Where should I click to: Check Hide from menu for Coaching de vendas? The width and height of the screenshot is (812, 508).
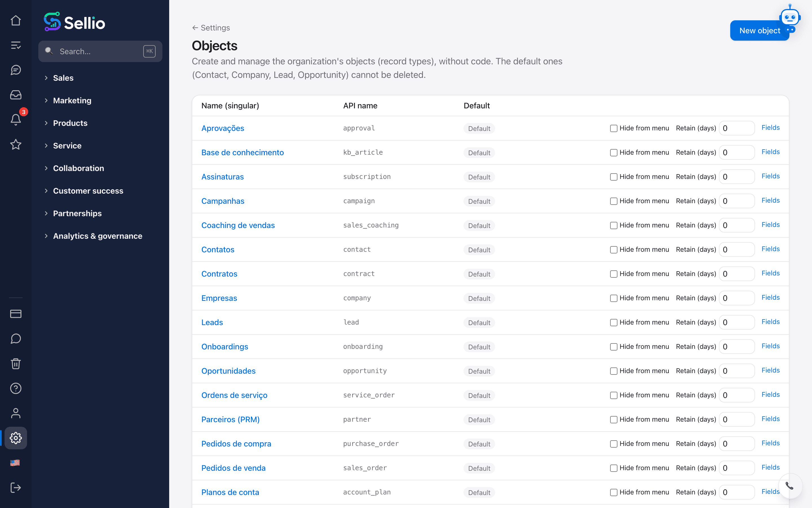coord(614,225)
